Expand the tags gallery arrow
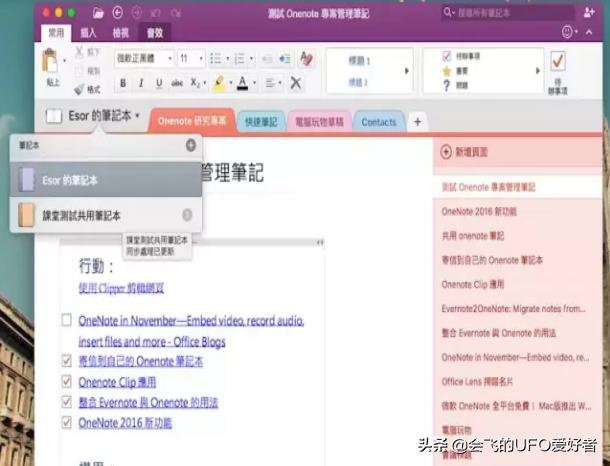This screenshot has height=466, width=610. [x=538, y=71]
